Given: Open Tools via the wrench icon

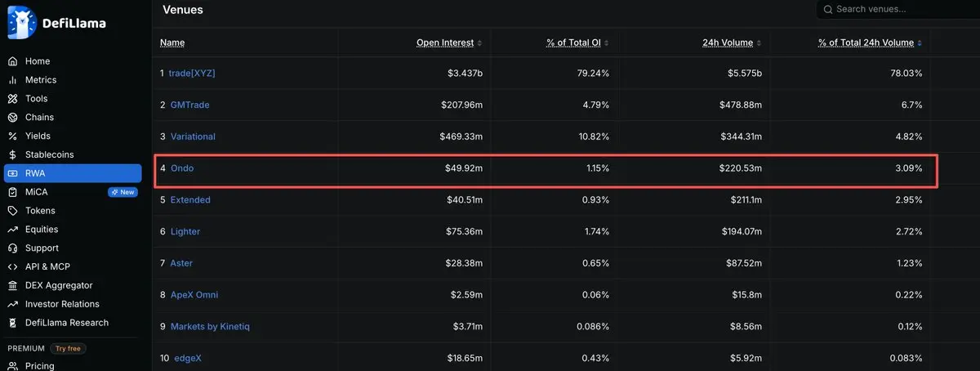Looking at the screenshot, I should [x=12, y=99].
